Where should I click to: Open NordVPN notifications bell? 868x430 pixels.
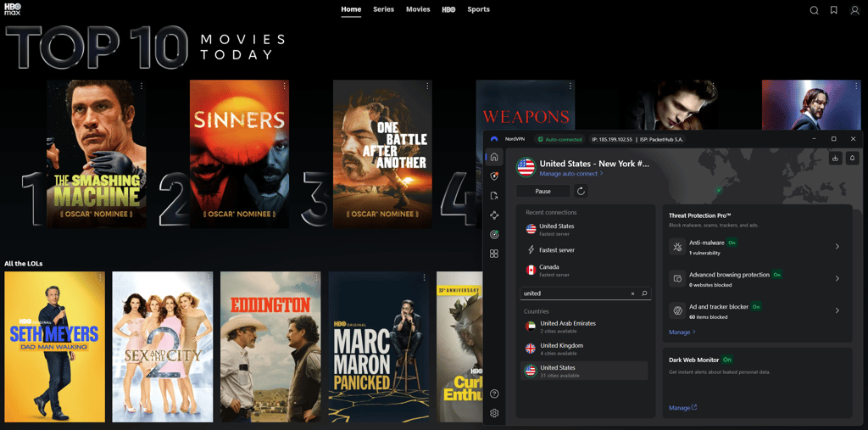coord(852,158)
